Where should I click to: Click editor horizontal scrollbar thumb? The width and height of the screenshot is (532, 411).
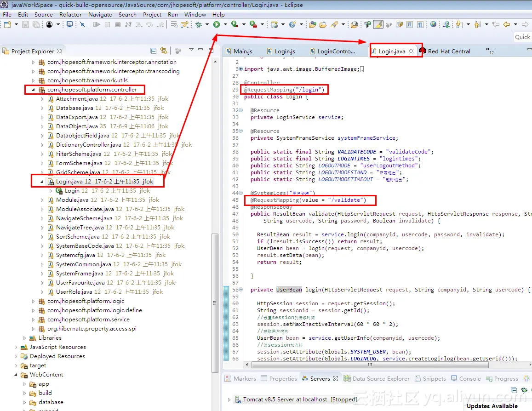coord(370,365)
